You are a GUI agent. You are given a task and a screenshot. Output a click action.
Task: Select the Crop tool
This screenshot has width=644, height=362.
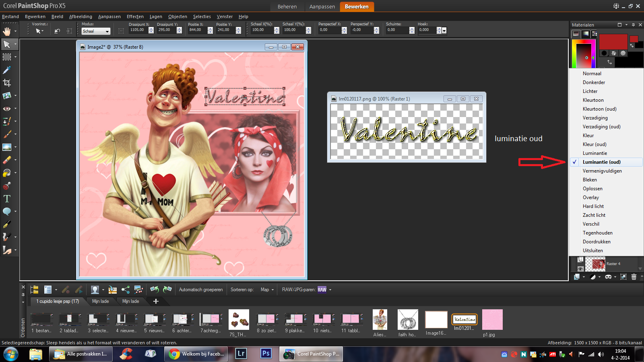[x=7, y=83]
